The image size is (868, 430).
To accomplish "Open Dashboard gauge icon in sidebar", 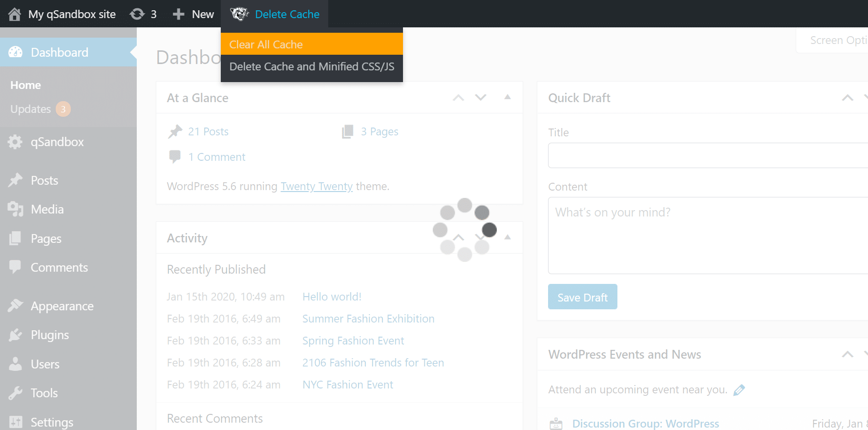I will [16, 52].
